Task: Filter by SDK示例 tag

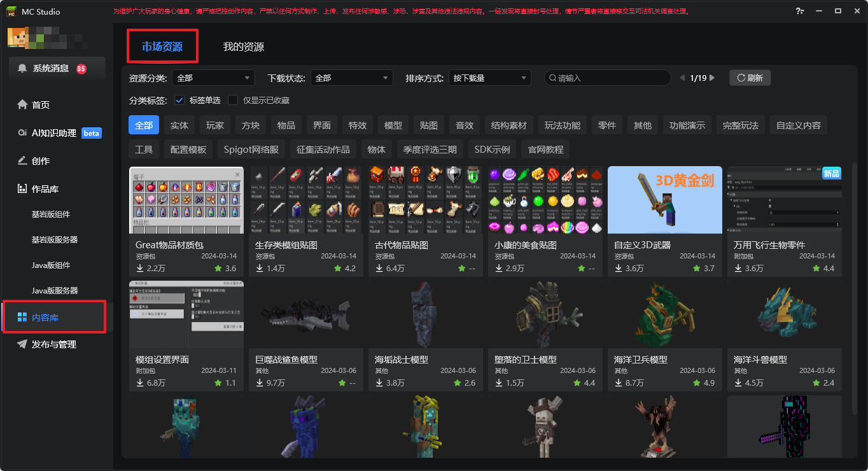Action: click(x=493, y=150)
